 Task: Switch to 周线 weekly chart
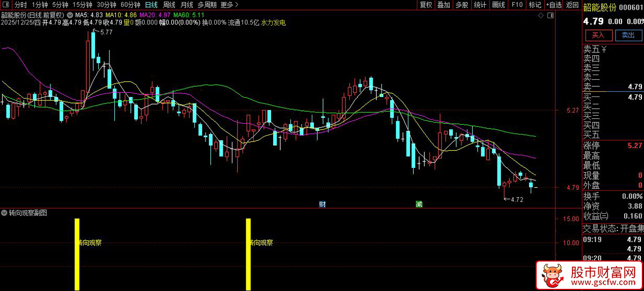click(170, 5)
